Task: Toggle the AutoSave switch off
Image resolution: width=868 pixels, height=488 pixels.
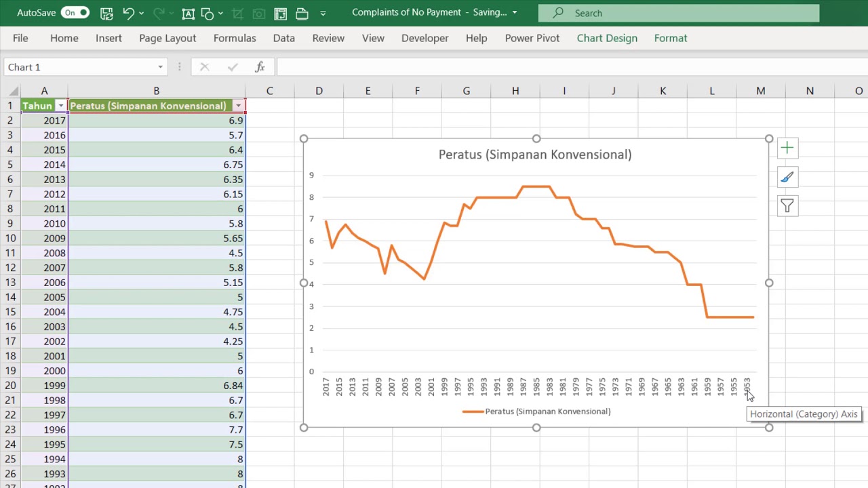Action: pos(75,13)
